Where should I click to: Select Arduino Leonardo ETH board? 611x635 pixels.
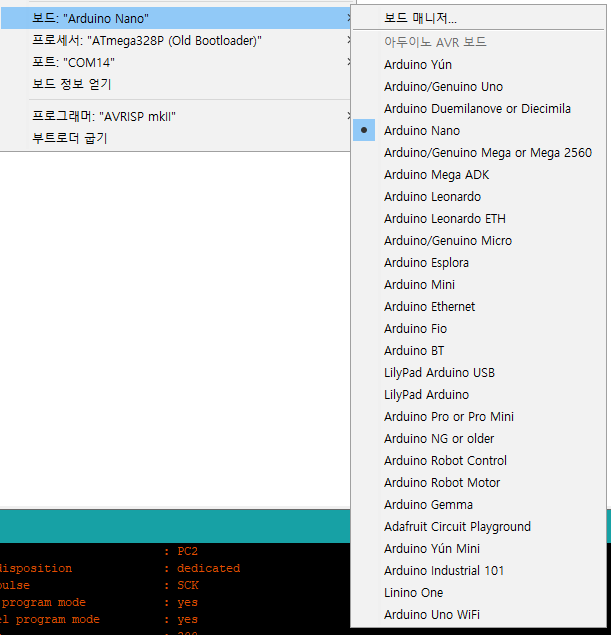pos(479,218)
